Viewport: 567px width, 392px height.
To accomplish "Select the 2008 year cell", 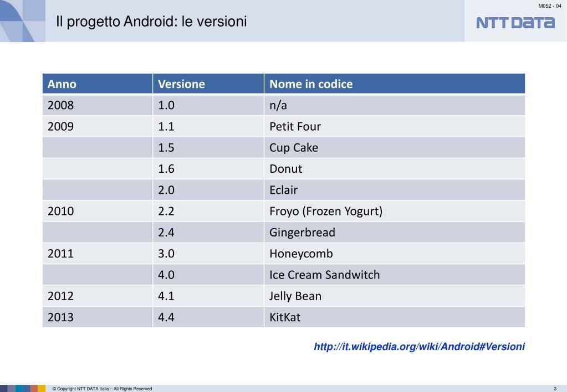I will pos(98,105).
